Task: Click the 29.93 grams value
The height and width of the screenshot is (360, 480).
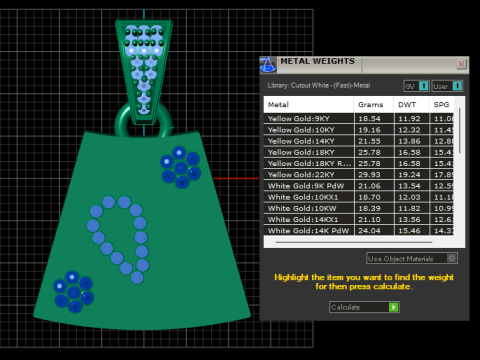Action: click(x=369, y=175)
